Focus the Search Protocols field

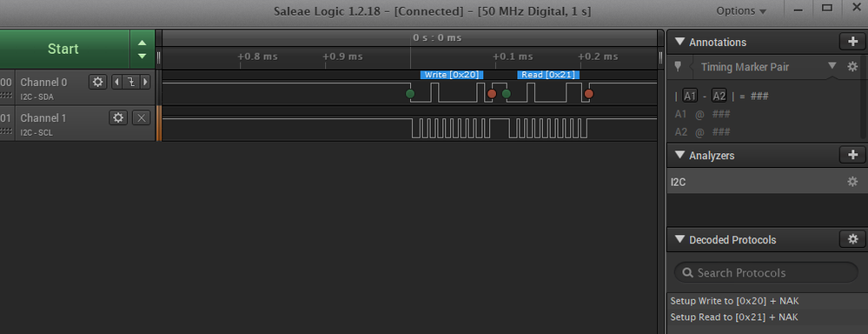coord(766,272)
